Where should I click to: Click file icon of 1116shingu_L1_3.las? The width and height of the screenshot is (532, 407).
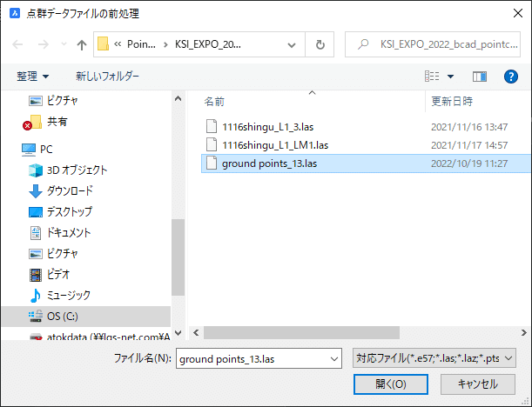click(x=212, y=126)
